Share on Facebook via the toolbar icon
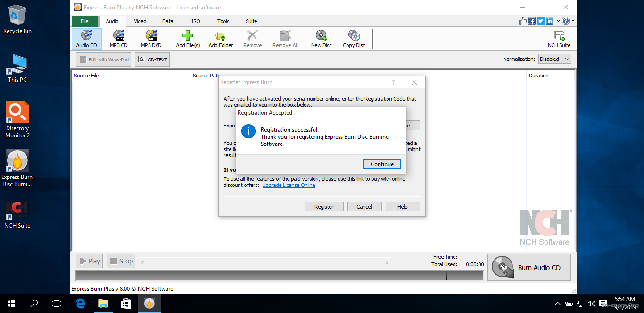644x313 pixels. point(532,21)
